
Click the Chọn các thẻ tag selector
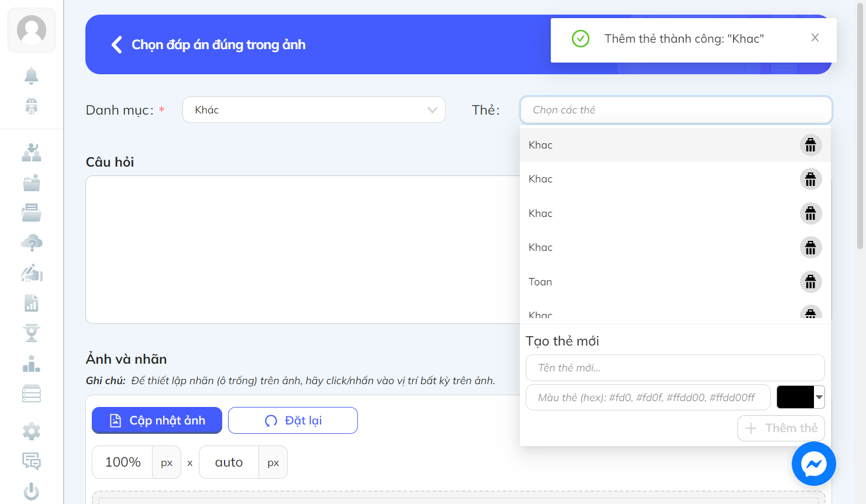coord(676,110)
